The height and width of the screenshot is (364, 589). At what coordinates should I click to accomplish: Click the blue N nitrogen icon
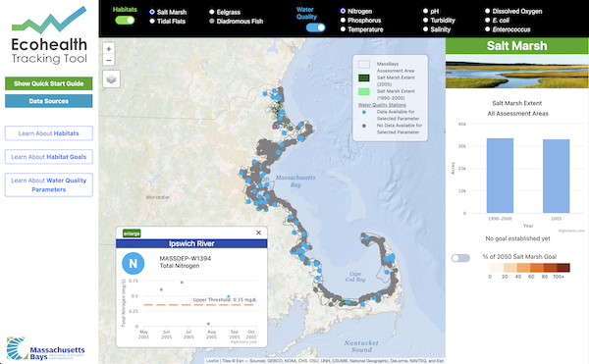pyautogui.click(x=133, y=263)
